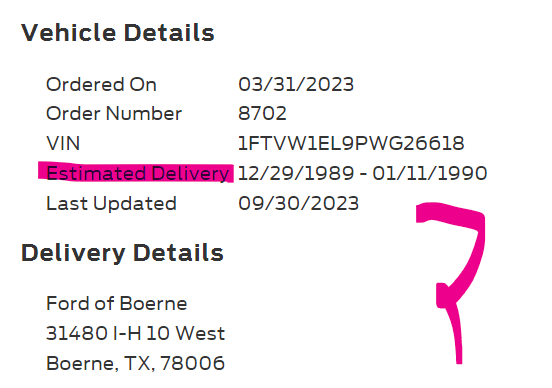This screenshot has height=388, width=552.
Task: Select the VIN value 1FTVW1EL9PWG26618
Action: pos(351,143)
